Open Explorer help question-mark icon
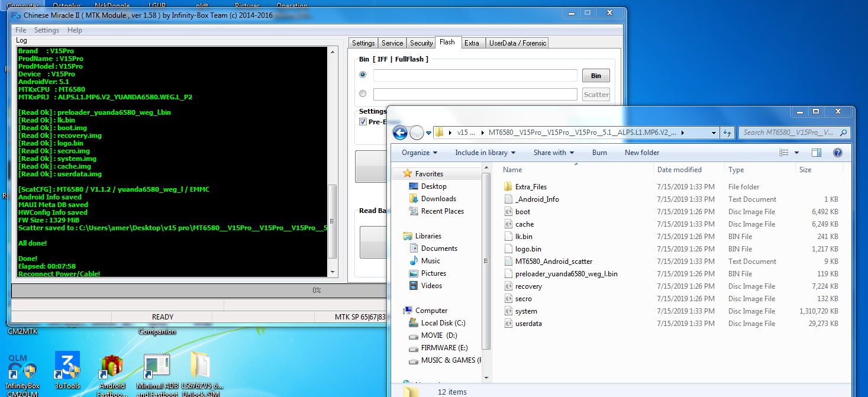868x397 pixels. [838, 153]
